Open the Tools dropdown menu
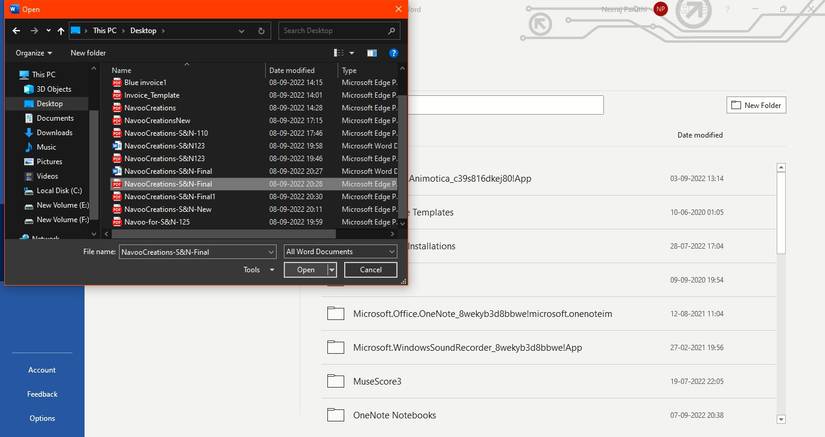This screenshot has width=825, height=437. pos(258,270)
